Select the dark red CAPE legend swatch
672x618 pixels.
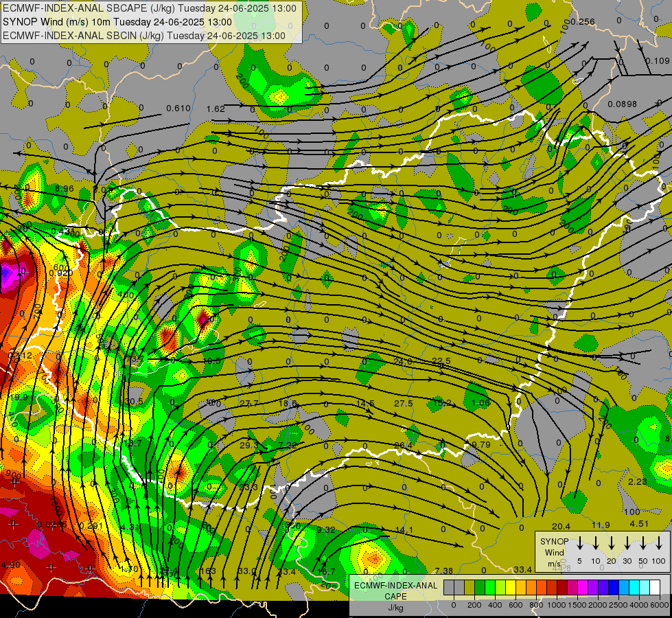point(562,588)
